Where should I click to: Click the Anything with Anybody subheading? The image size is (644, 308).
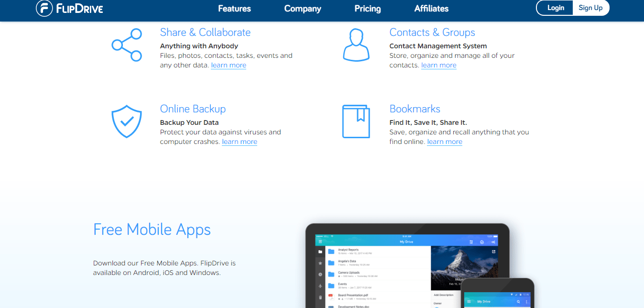coord(199,46)
